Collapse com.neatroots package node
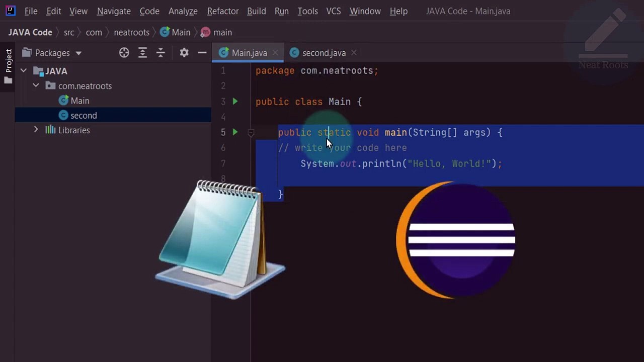Image resolution: width=644 pixels, height=362 pixels. point(36,85)
